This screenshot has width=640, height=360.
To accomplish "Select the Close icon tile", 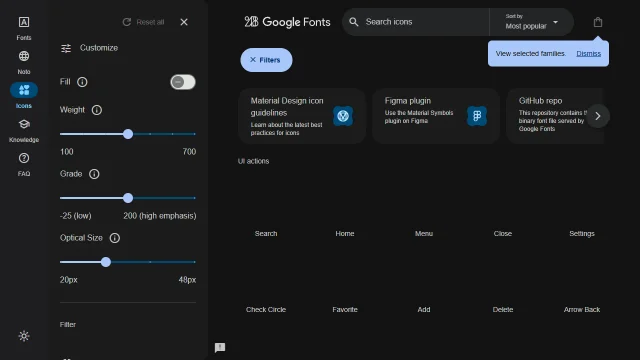I will 503,210.
